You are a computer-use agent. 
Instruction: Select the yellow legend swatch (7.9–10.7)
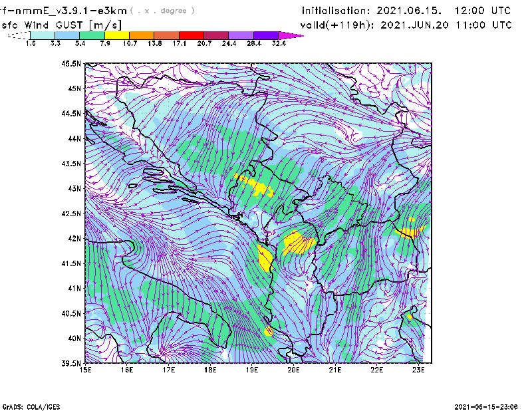pos(117,35)
